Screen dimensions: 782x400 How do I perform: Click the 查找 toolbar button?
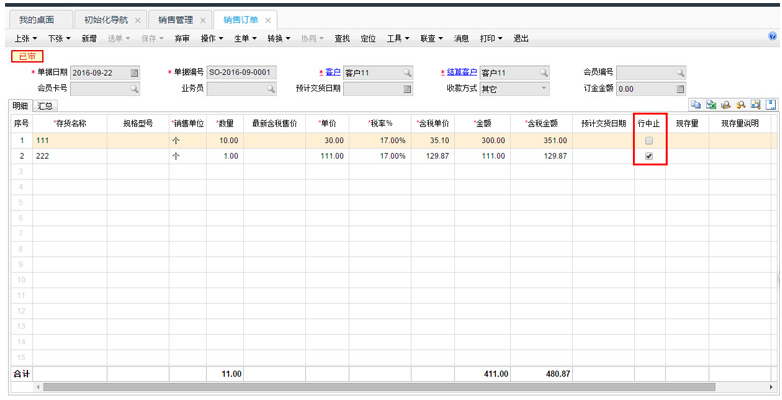pyautogui.click(x=342, y=38)
